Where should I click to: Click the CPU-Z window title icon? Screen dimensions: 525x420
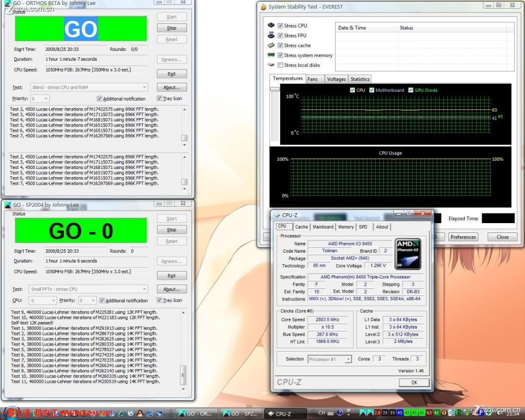coord(277,215)
